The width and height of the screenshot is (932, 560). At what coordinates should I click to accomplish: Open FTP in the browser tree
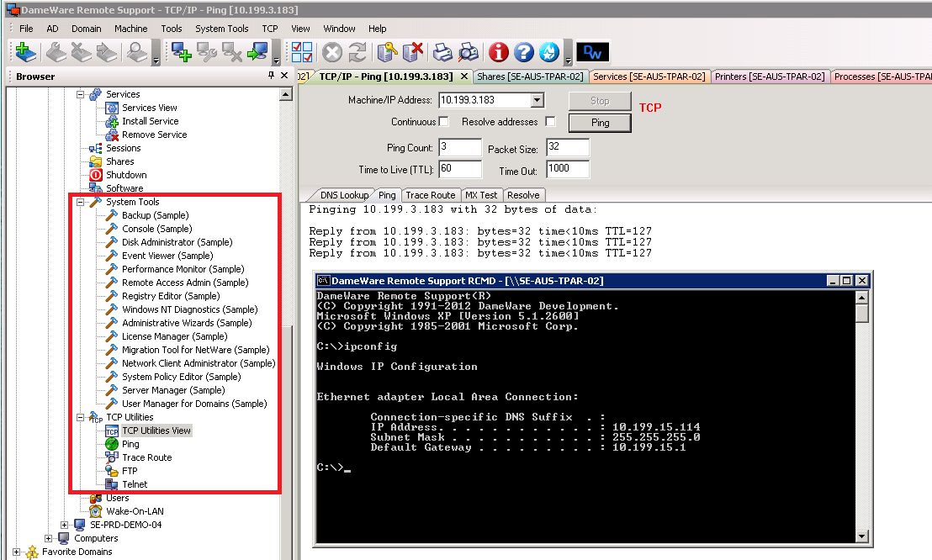pos(130,471)
